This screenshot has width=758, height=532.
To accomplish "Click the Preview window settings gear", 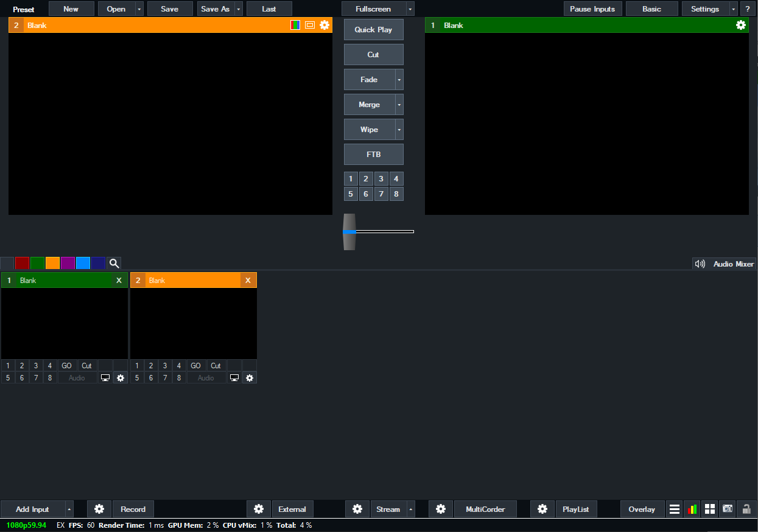I will [x=325, y=25].
